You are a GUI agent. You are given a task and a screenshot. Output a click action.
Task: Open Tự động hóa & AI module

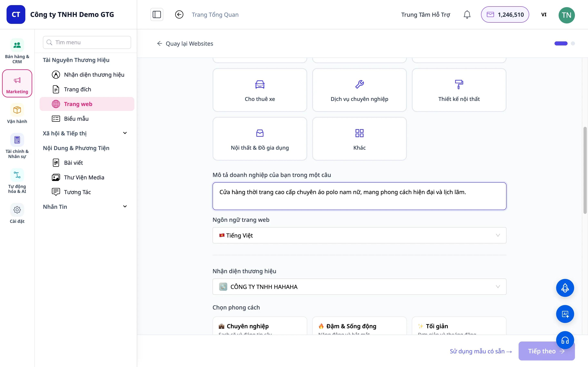coord(17,181)
